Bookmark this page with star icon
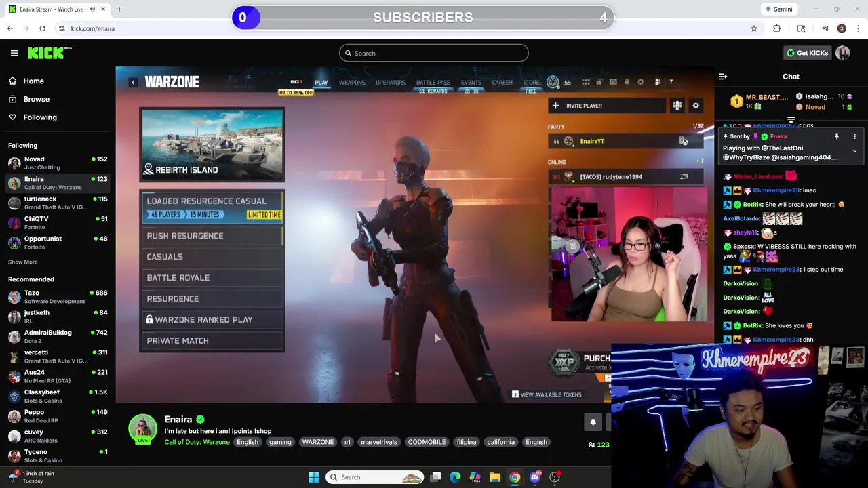 click(x=754, y=28)
